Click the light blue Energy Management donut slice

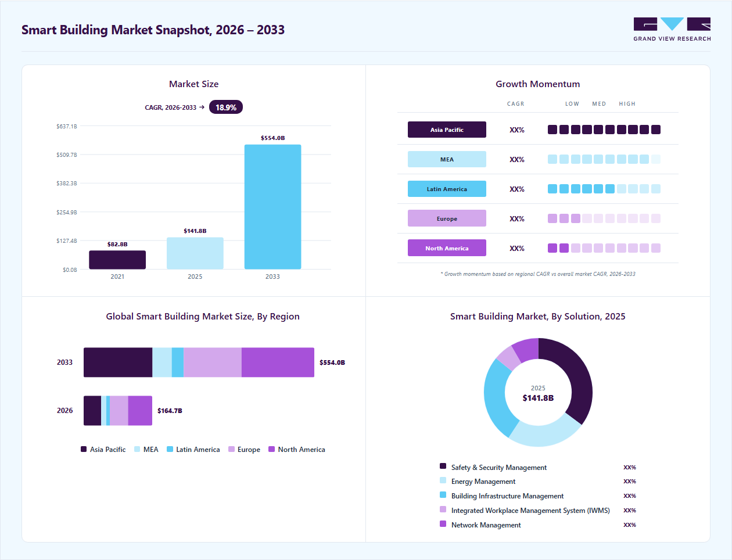point(545,435)
